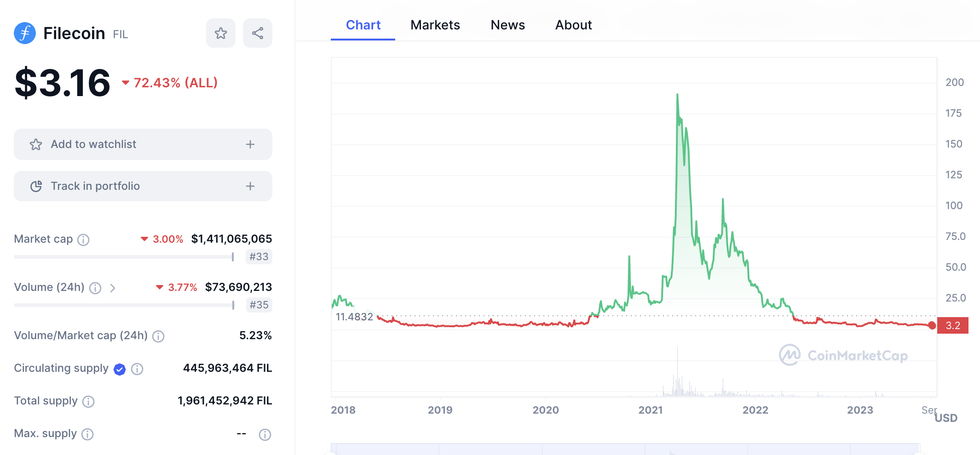
Task: Click the Market cap rank progress bar
Action: (124, 257)
